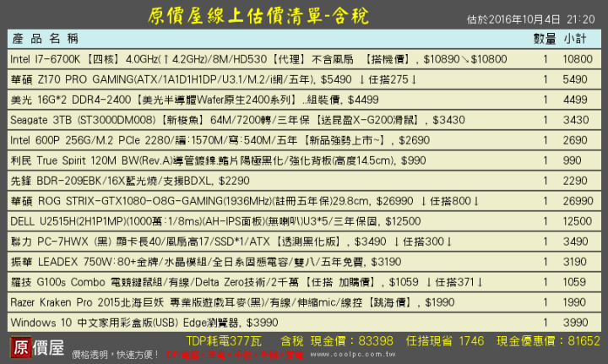Click the red DIY電腦 category text in footer
This screenshot has width=608, height=364.
pos(183,355)
